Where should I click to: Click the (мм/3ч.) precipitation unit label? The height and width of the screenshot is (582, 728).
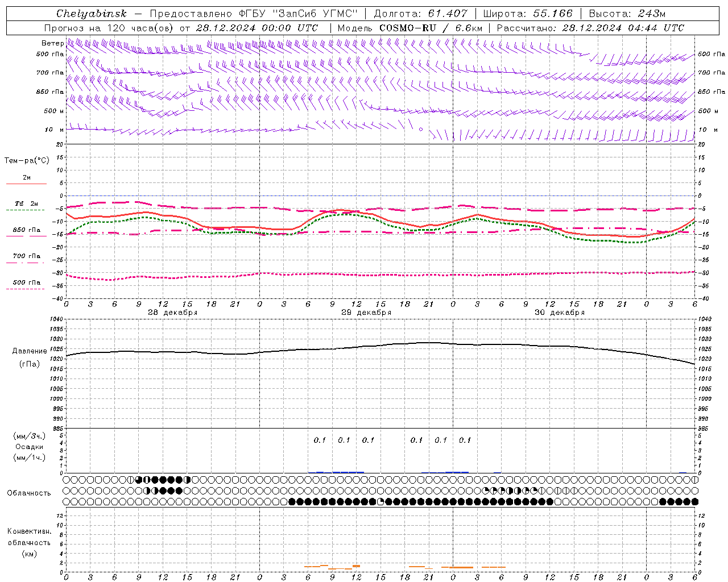30,436
